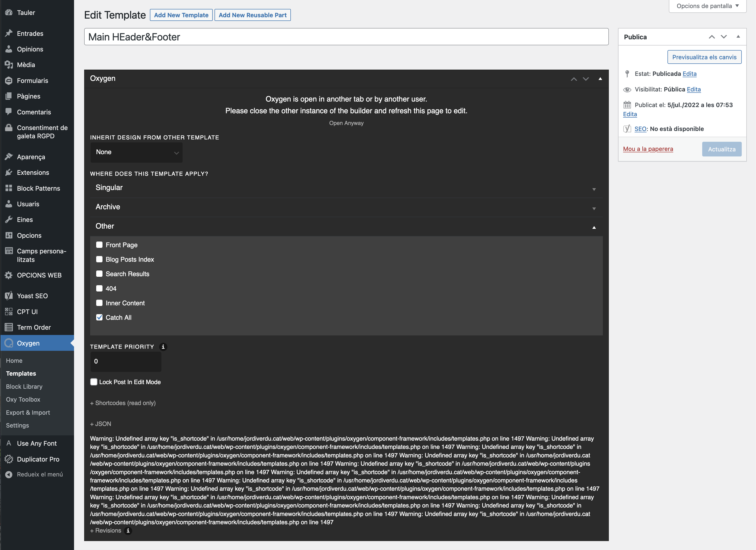The width and height of the screenshot is (756, 550).
Task: Open Extensions via the plugin icon
Action: (x=9, y=172)
